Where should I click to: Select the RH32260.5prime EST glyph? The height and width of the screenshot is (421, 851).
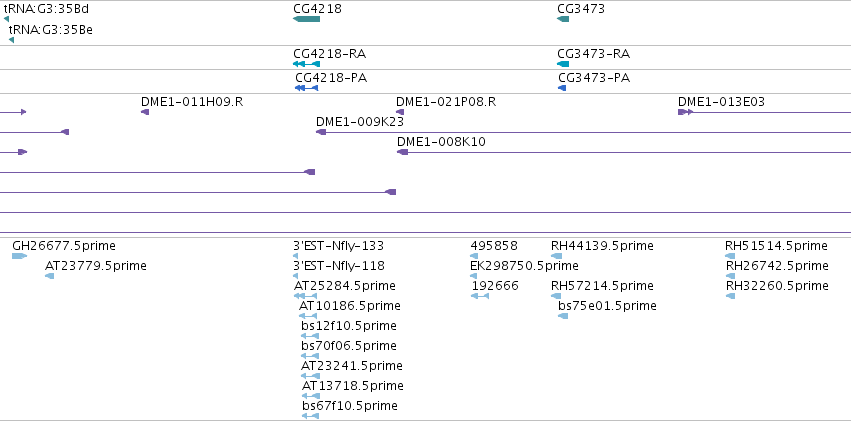click(731, 296)
